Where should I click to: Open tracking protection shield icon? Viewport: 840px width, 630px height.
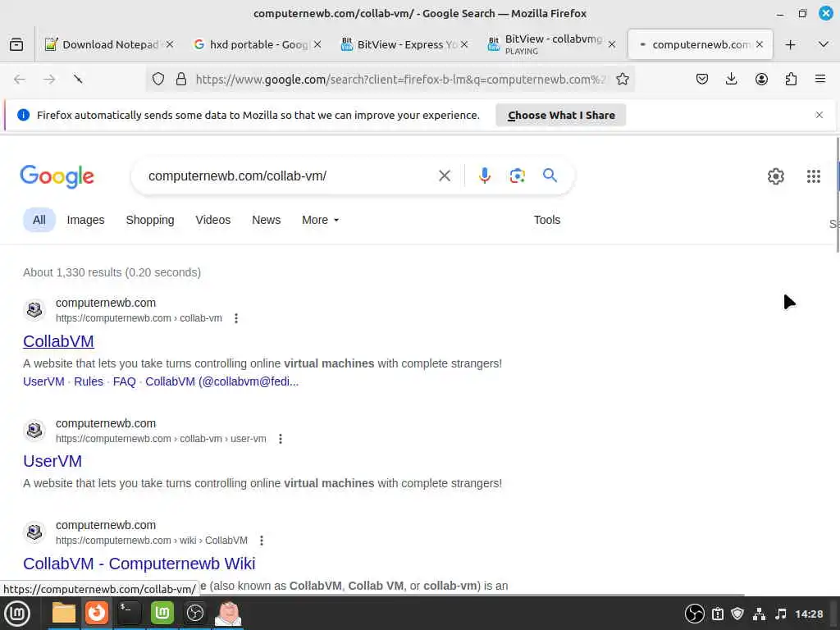click(x=158, y=80)
